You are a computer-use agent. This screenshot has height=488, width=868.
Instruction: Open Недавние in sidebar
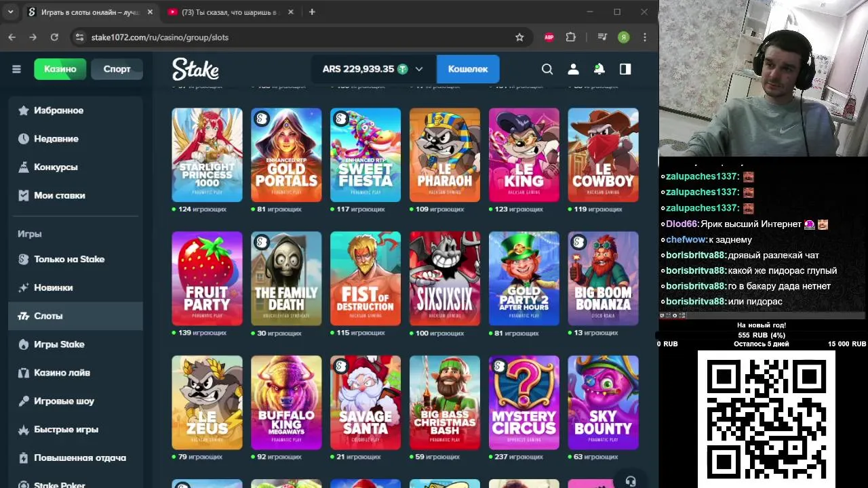click(x=75, y=139)
